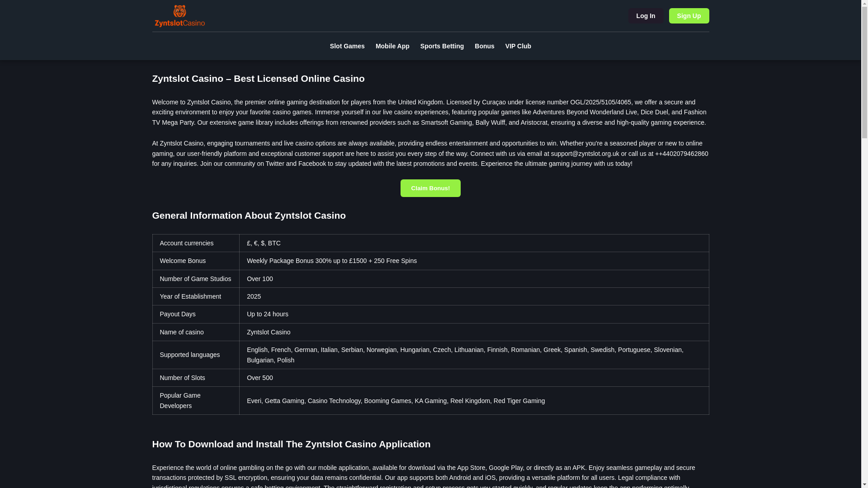Click the 'Number of Game Studios' cell

pos(196,279)
